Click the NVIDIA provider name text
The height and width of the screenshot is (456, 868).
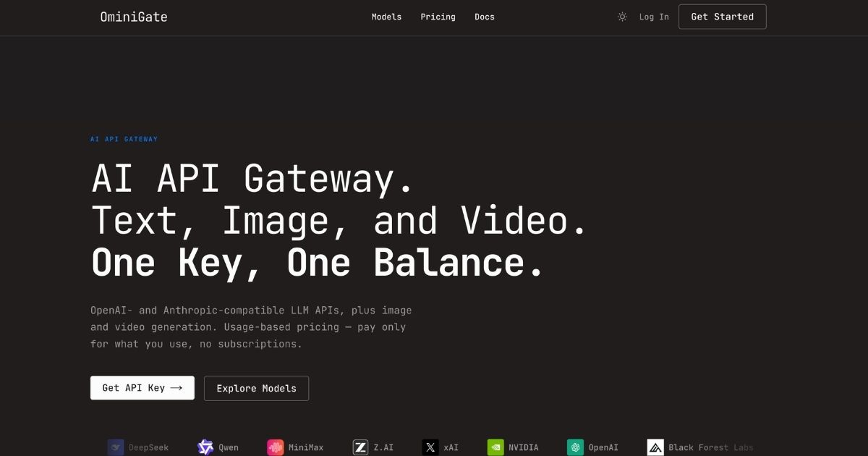coord(524,447)
